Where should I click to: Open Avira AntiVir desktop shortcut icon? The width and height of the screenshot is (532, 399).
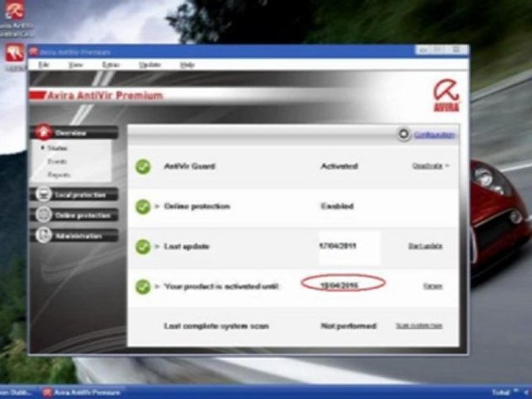14,10
